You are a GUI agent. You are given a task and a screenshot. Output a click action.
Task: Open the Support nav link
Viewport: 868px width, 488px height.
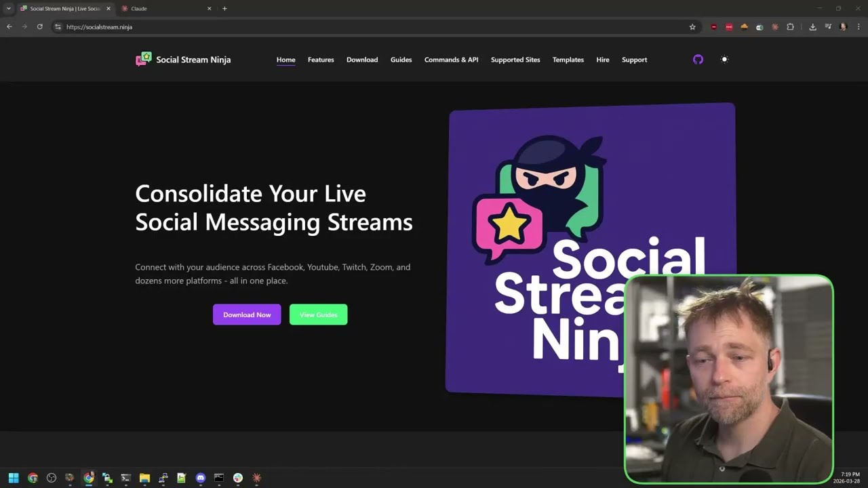click(634, 60)
